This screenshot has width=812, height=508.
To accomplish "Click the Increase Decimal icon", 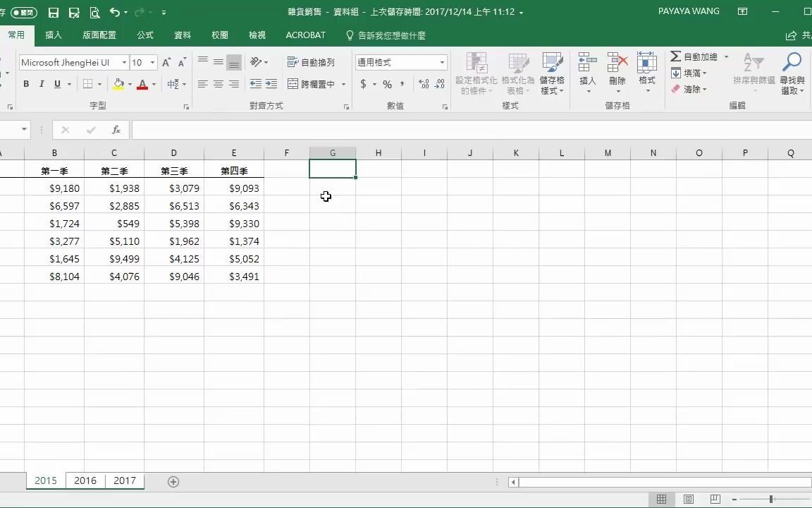I will point(424,83).
